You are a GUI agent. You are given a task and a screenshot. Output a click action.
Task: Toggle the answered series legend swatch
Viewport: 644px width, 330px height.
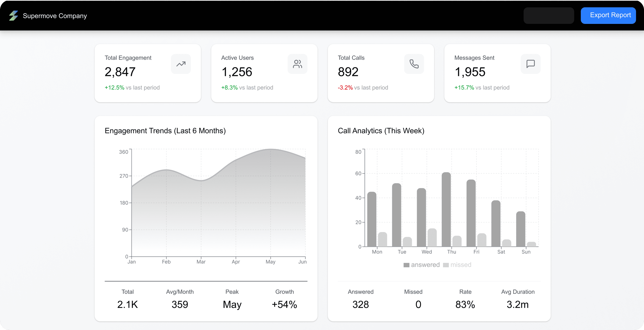[407, 265]
